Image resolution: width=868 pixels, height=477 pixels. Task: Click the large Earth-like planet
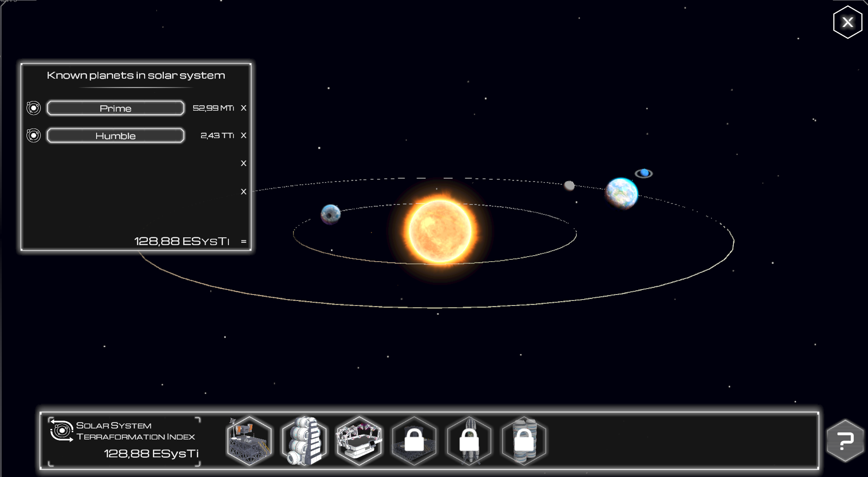pos(621,193)
